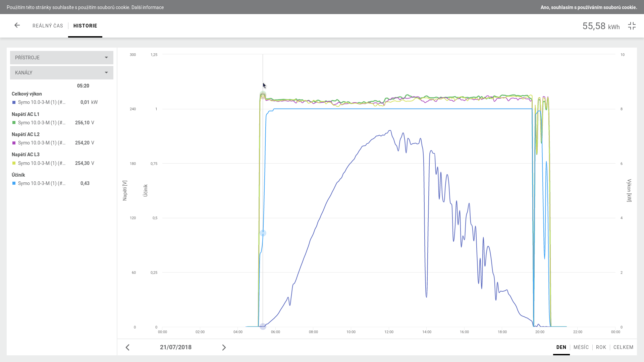Image resolution: width=644 pixels, height=362 pixels.
Task: Go to previous day arrow
Action: (x=127, y=348)
